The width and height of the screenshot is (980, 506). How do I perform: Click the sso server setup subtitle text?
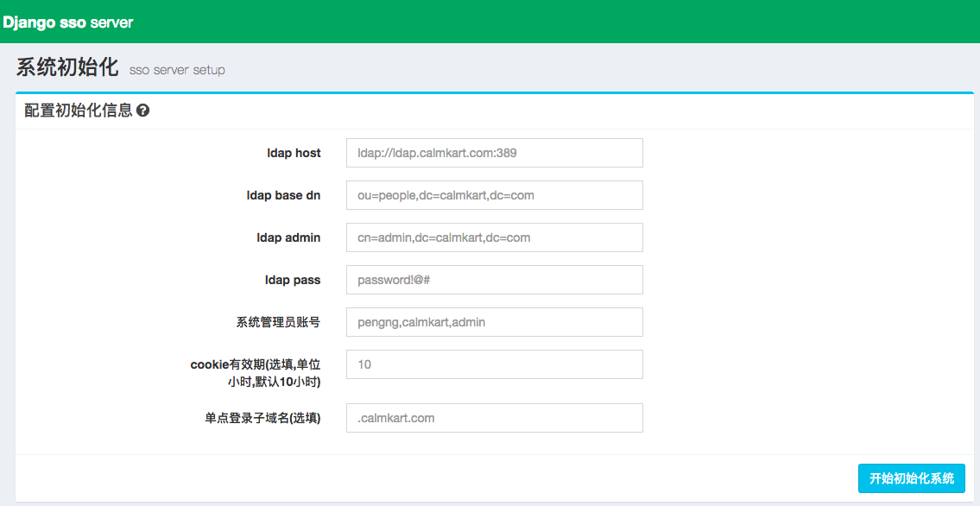click(x=176, y=71)
